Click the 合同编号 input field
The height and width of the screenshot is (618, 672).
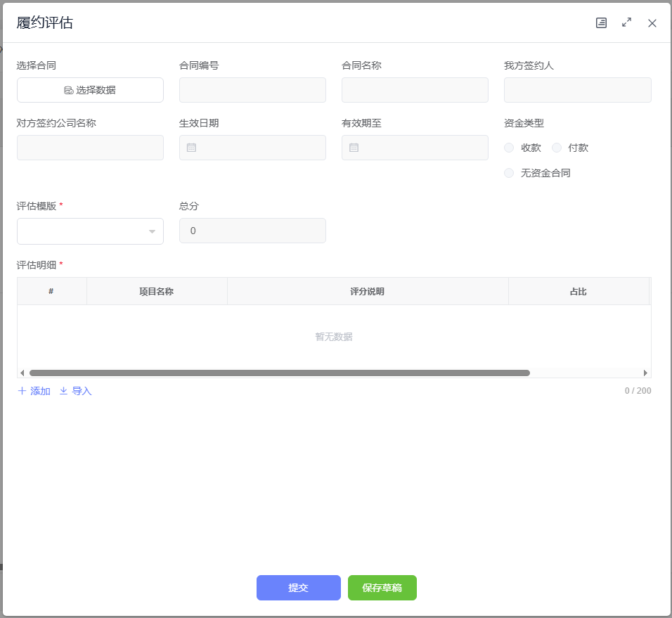click(252, 90)
